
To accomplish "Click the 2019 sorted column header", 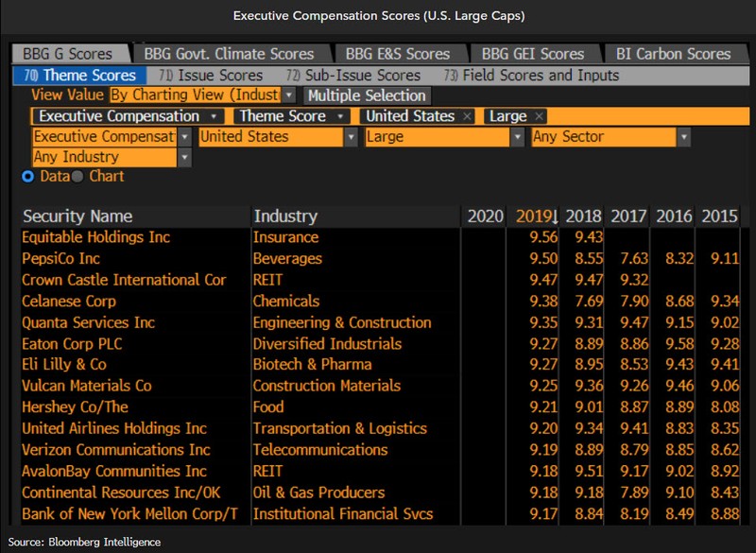I will pyautogui.click(x=536, y=216).
